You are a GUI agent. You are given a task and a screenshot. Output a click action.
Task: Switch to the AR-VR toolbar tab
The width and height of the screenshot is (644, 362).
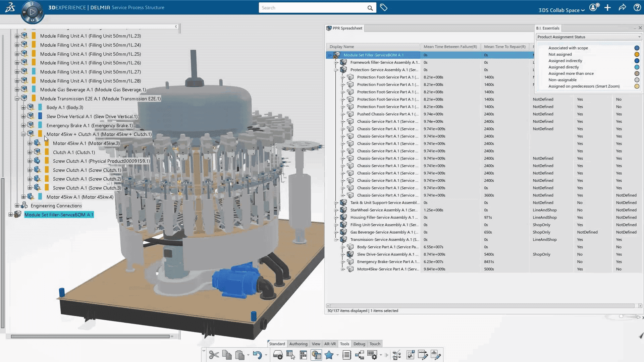tap(330, 344)
